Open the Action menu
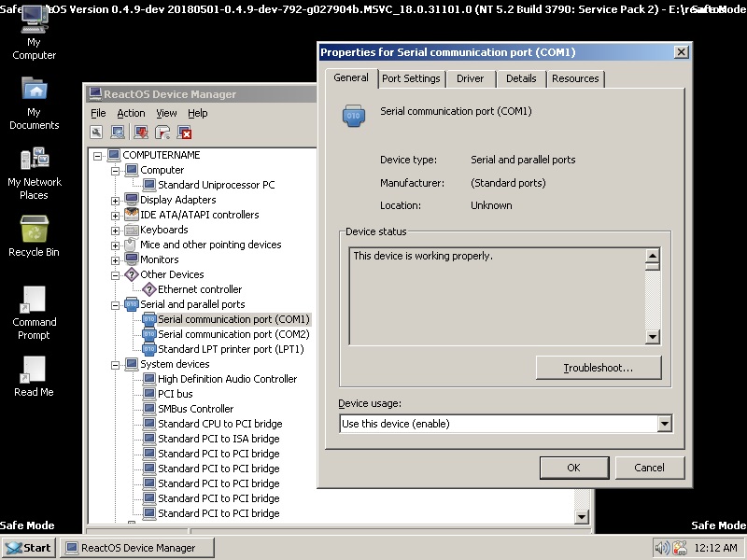Viewport: 747px width, 560px height. (131, 113)
